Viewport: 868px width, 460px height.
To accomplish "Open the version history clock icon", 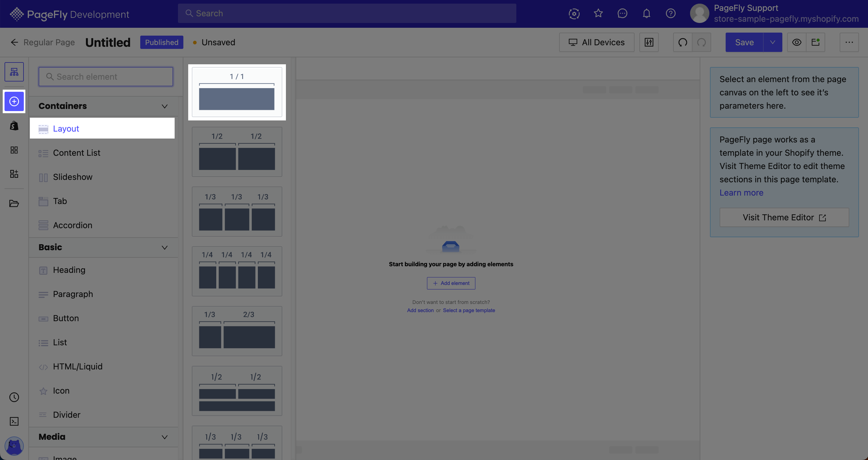I will (x=14, y=397).
